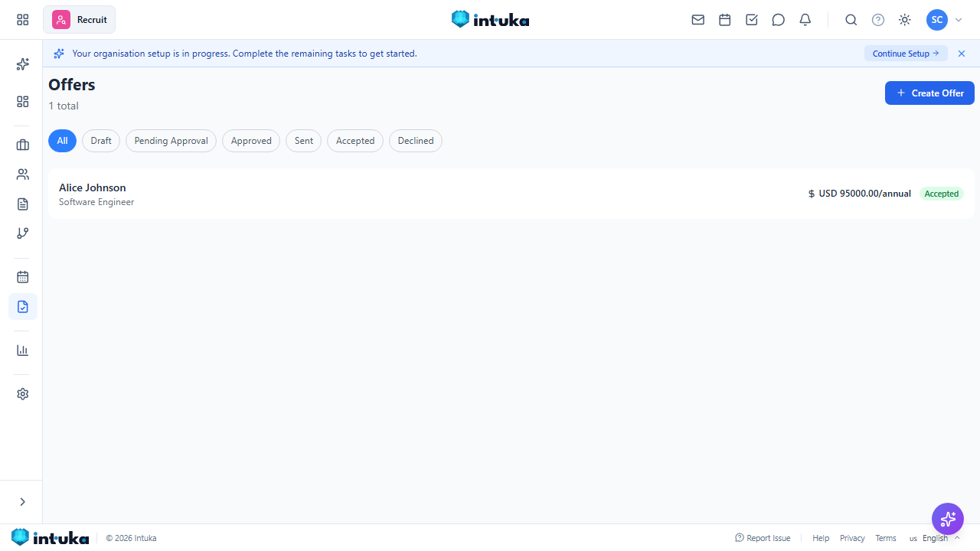The image size is (980, 551).
Task: Open the Jobs briefcase sidebar icon
Action: point(23,145)
